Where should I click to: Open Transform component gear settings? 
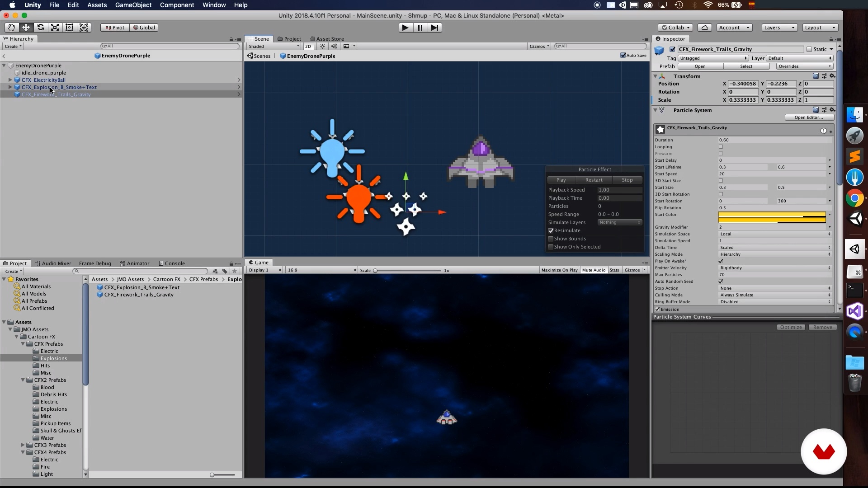pos(832,76)
